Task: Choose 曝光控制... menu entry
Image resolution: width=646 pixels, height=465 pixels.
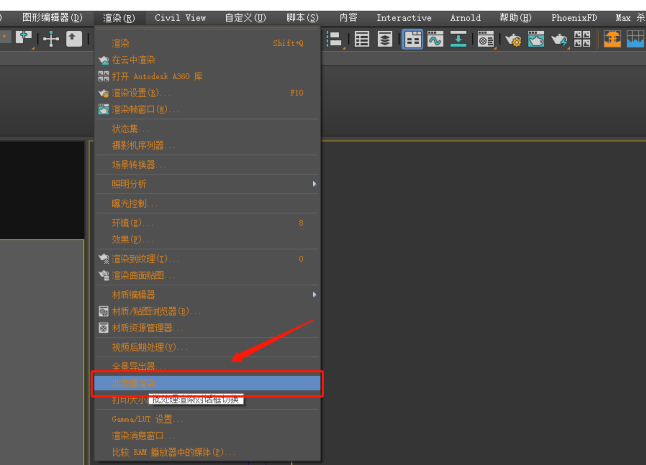Action: [x=208, y=203]
